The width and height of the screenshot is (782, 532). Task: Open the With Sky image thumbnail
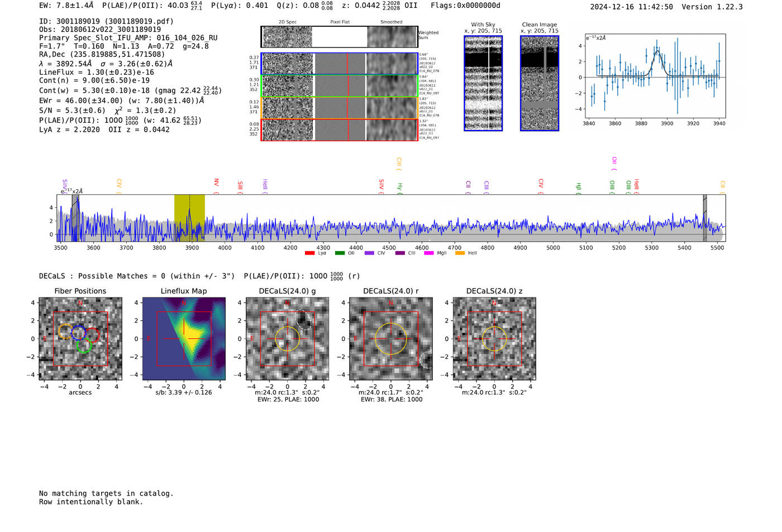click(483, 83)
